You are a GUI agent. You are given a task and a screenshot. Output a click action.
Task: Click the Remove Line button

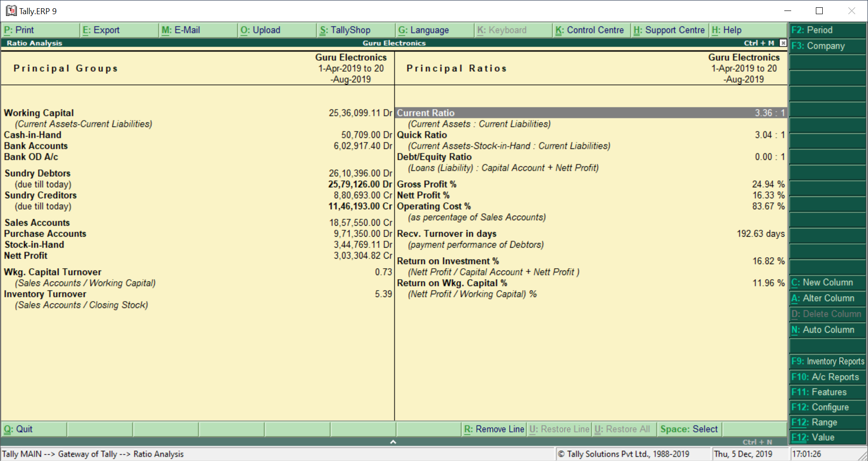pyautogui.click(x=494, y=429)
